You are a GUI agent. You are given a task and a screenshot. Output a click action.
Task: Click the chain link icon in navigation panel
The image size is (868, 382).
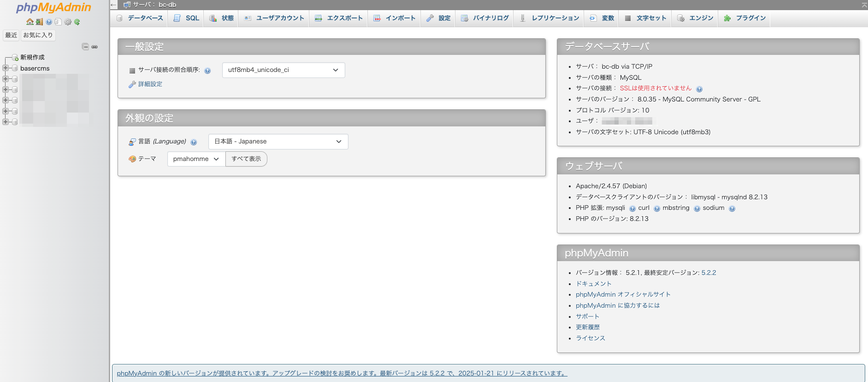click(94, 47)
